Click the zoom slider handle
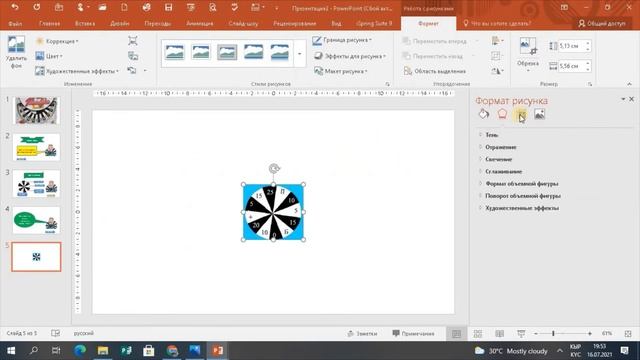The width and height of the screenshot is (640, 360). pos(553,333)
